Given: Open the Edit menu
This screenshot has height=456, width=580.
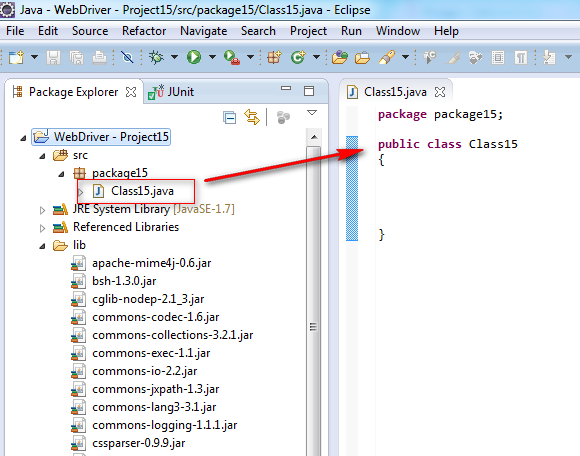Looking at the screenshot, I should tap(48, 31).
